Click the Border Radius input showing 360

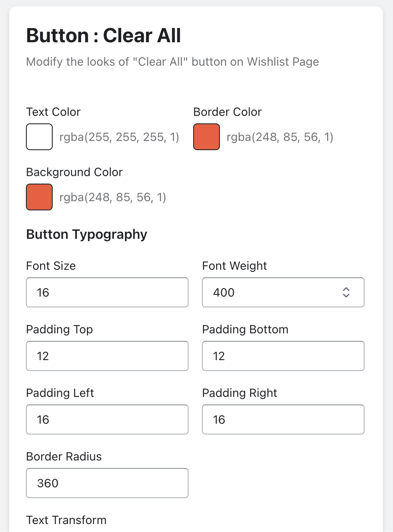click(107, 483)
